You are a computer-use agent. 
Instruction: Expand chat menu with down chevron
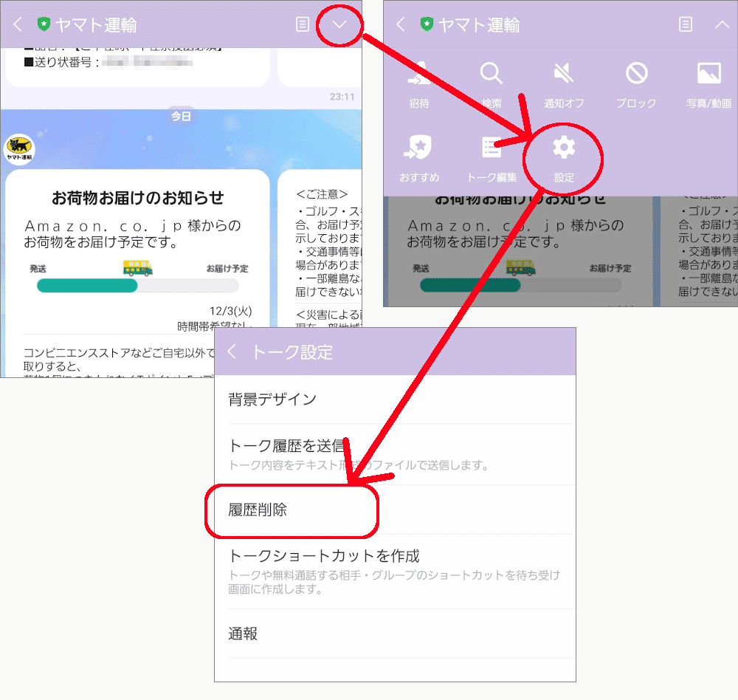pyautogui.click(x=339, y=25)
